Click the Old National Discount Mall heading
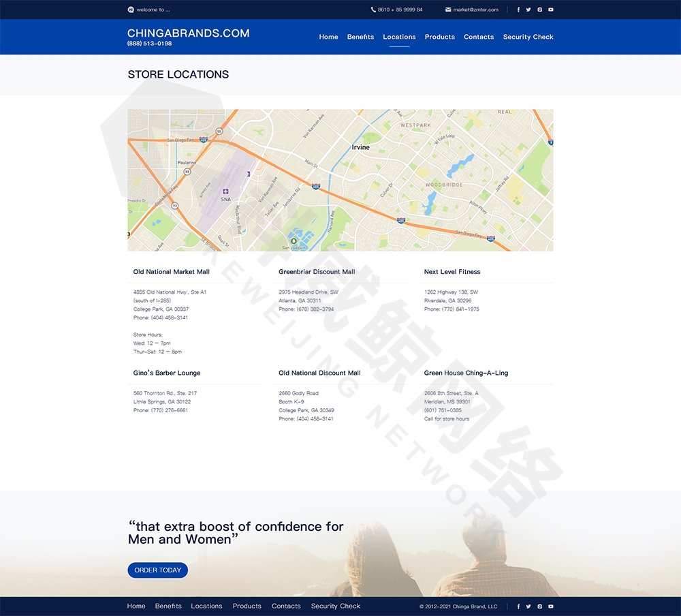Viewport: 681px width, 616px height. pos(319,373)
